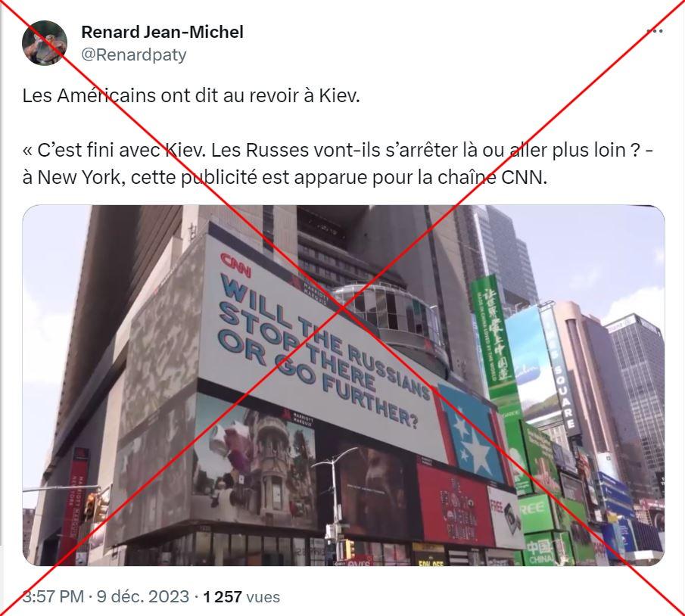Viewport: 685px width, 616px height.
Task: Open the Renard Jean-Michel profile name
Action: (x=162, y=32)
